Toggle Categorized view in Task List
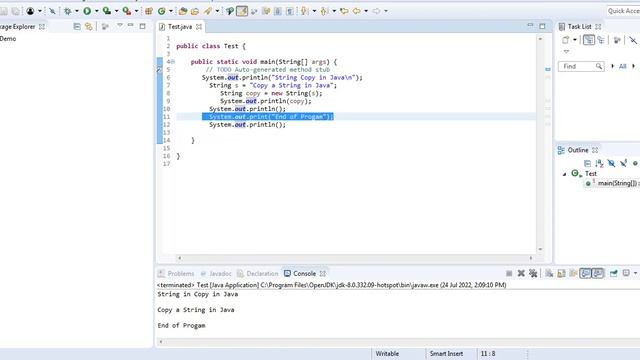The width and height of the screenshot is (640, 360). pyautogui.click(x=589, y=40)
